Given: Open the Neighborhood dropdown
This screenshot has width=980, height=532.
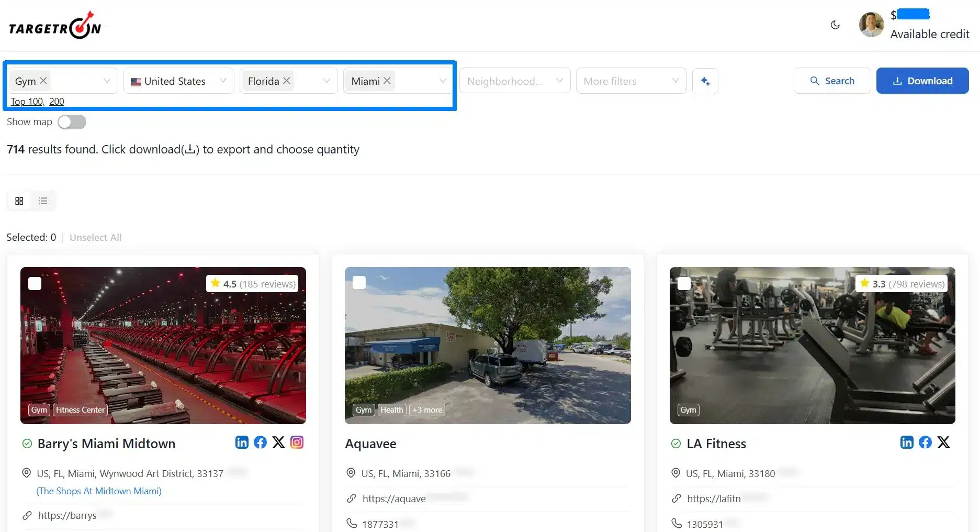Looking at the screenshot, I should (x=514, y=81).
